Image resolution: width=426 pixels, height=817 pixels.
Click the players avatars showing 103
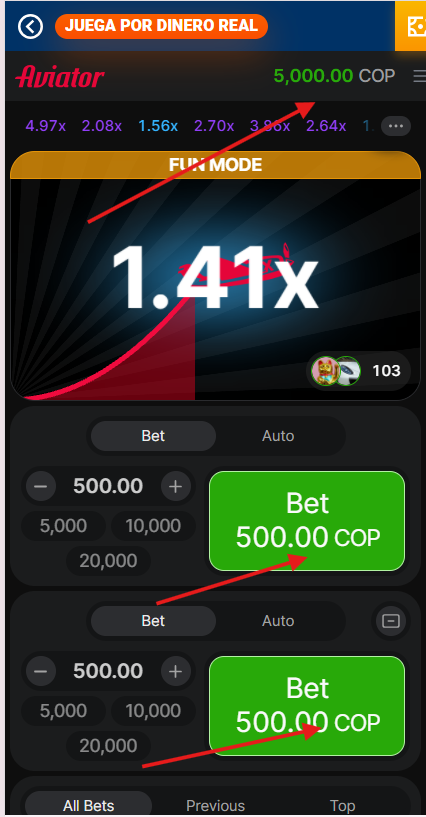click(358, 370)
